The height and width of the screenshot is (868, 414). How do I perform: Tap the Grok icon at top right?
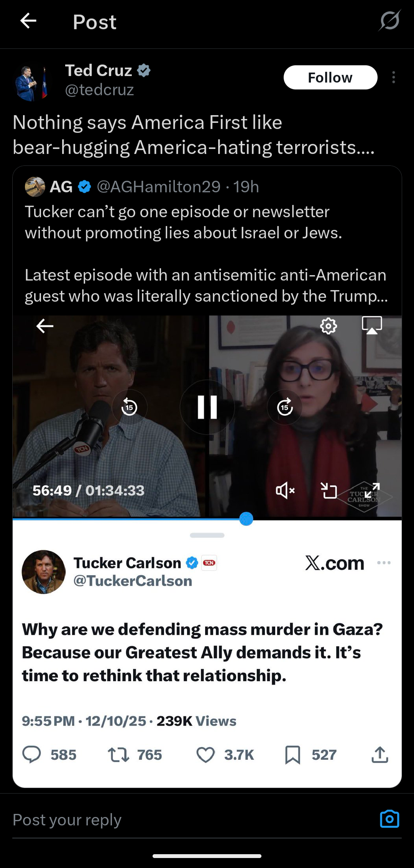(x=390, y=20)
